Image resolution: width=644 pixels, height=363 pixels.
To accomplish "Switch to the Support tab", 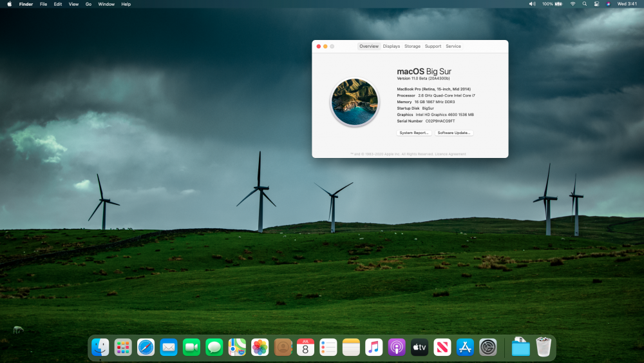I will point(433,46).
